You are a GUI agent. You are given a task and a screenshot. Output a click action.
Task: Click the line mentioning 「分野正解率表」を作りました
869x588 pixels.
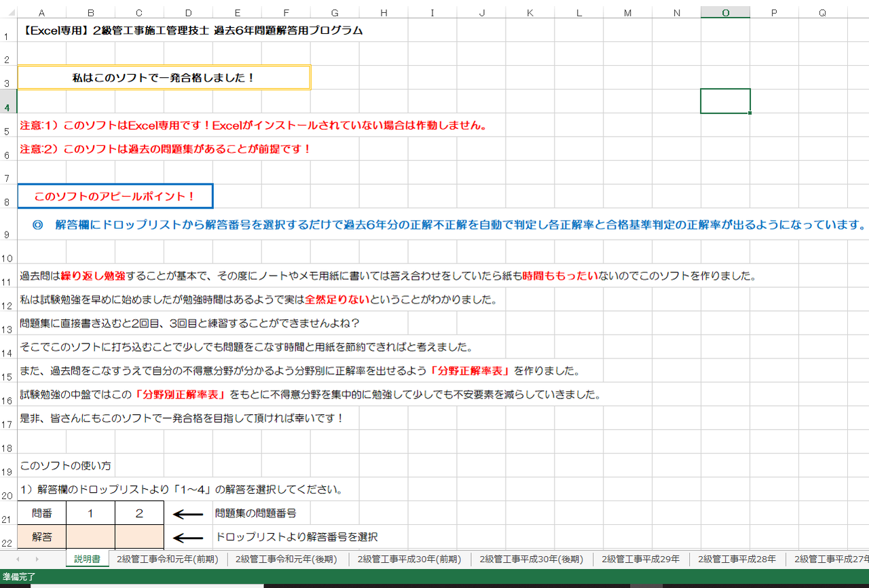point(299,371)
